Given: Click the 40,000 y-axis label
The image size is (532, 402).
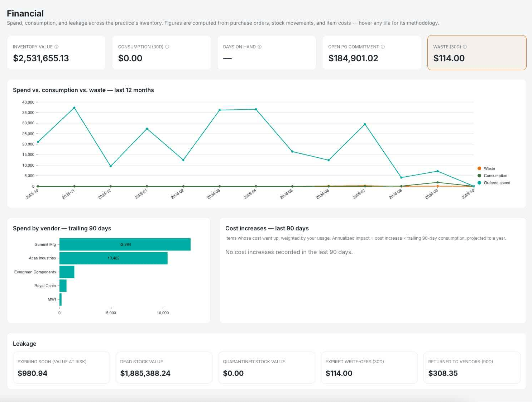Looking at the screenshot, I should [28, 102].
